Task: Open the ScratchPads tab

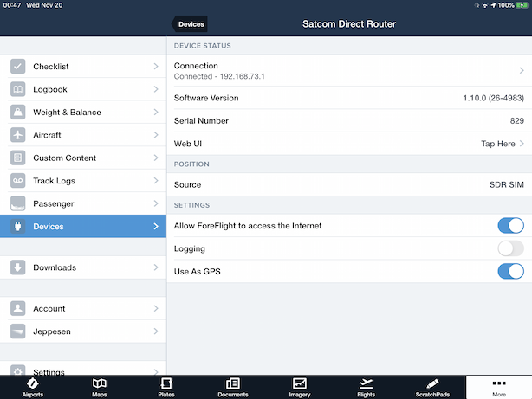Action: (x=432, y=388)
